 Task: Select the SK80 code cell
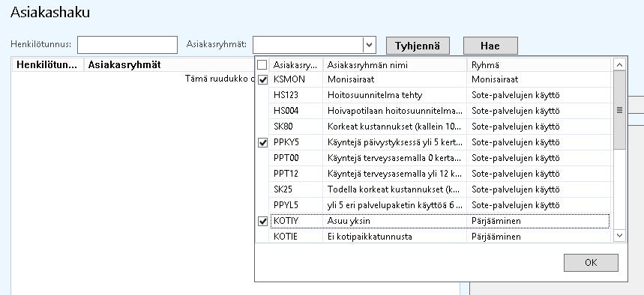pyautogui.click(x=296, y=127)
